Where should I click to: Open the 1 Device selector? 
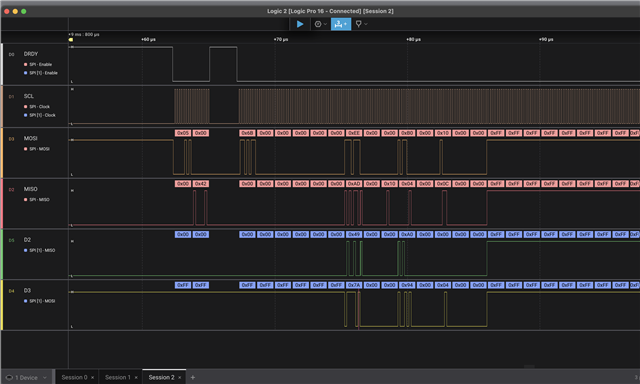pos(27,377)
